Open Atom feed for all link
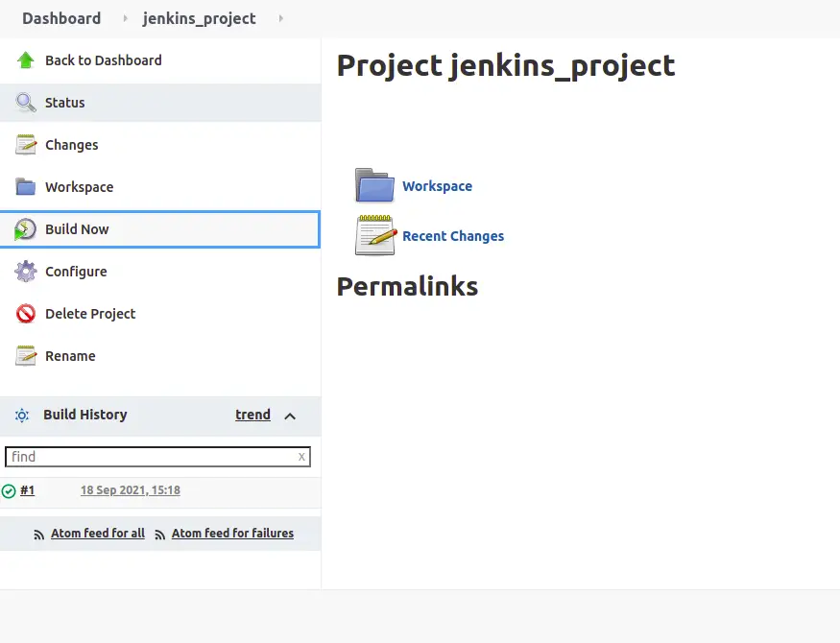This screenshot has width=840, height=643. click(x=98, y=534)
